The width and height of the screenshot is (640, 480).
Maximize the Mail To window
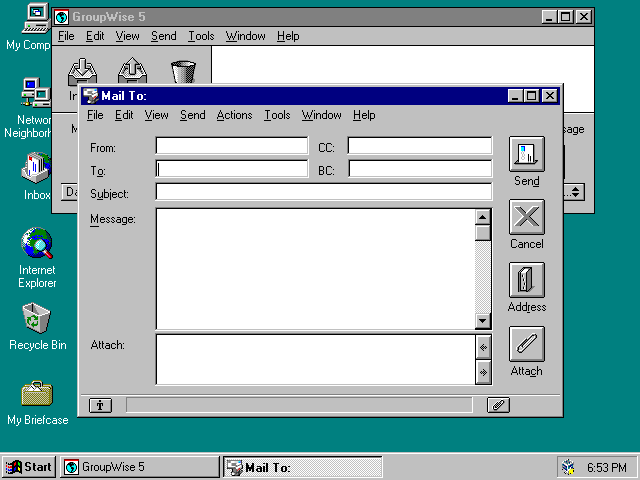(x=531, y=96)
